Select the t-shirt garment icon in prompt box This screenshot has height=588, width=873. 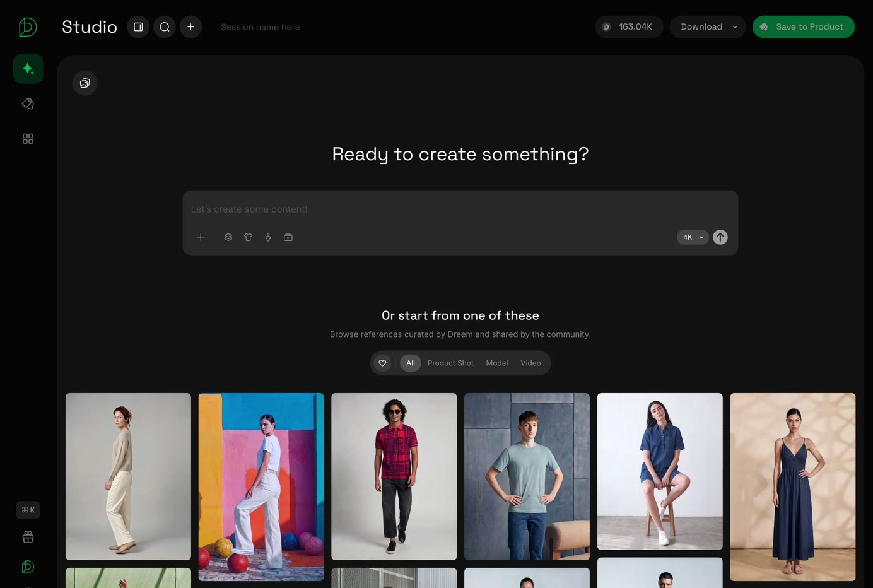click(249, 237)
